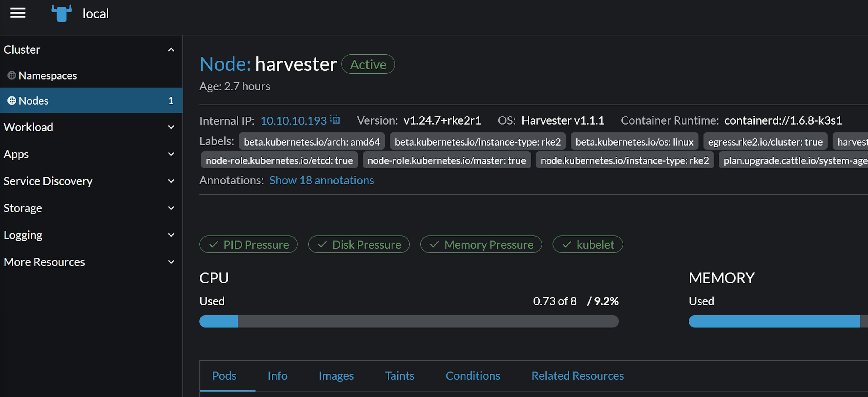Click the beta.kubernetes.io/instance-type: rke2 label
This screenshot has width=868, height=397.
coord(477,142)
